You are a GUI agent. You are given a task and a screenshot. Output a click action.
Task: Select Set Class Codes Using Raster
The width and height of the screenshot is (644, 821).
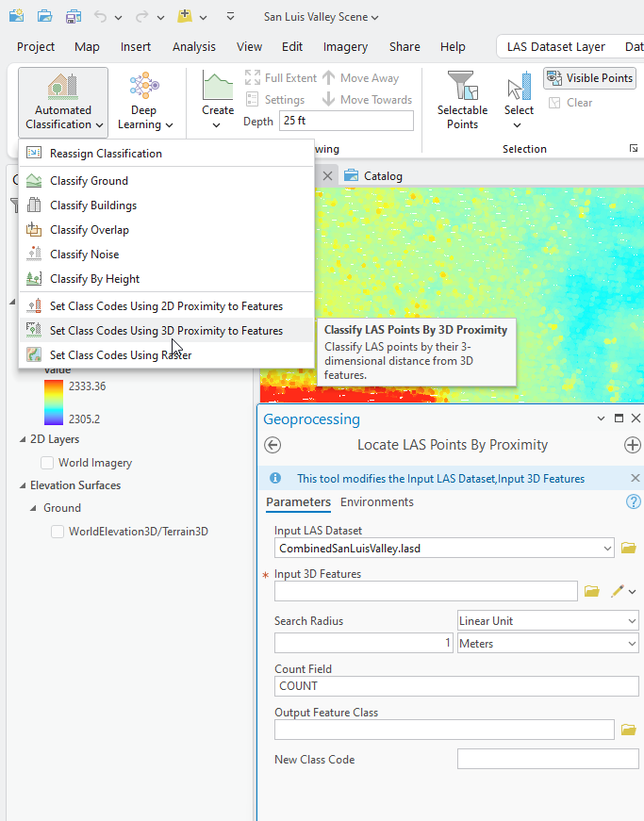(167, 355)
